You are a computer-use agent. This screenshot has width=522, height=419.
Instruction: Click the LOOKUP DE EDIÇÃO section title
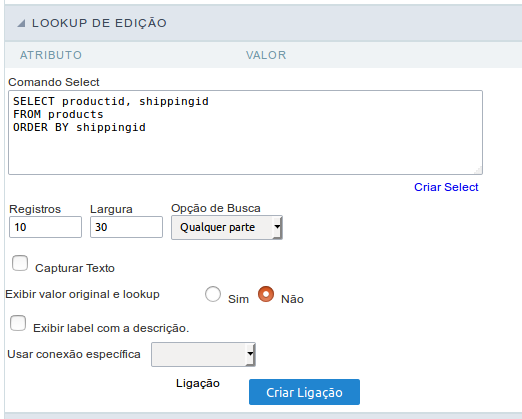coord(99,23)
